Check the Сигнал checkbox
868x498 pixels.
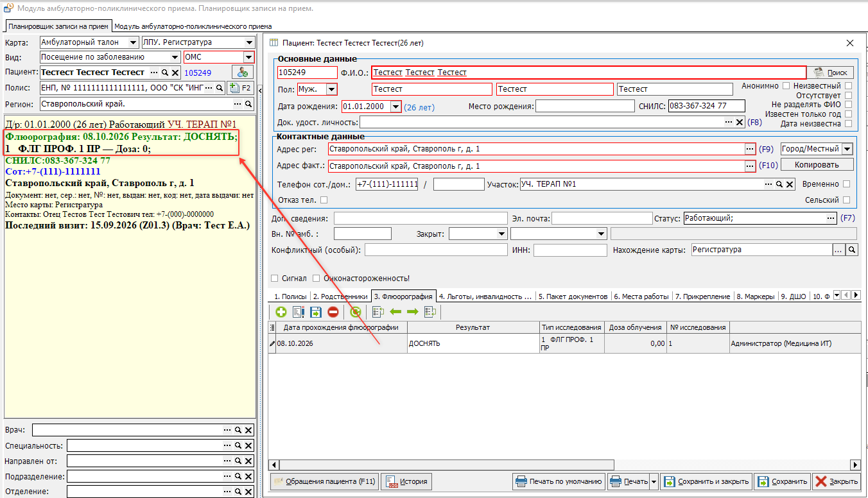(x=275, y=278)
